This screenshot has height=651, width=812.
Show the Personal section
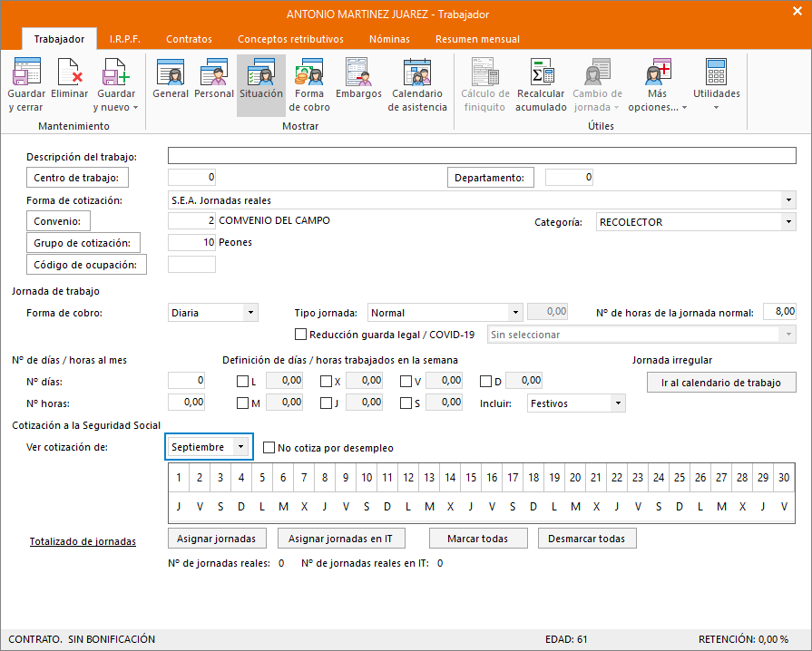(214, 79)
